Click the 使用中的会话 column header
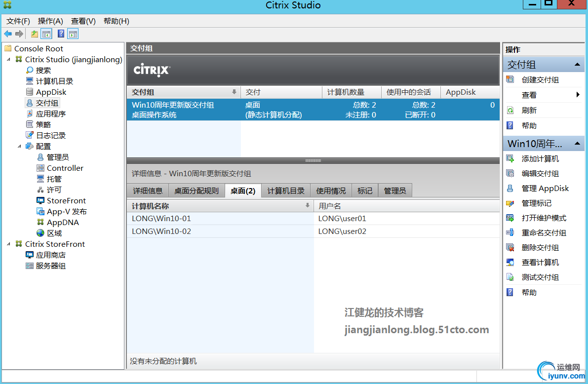 [x=411, y=92]
